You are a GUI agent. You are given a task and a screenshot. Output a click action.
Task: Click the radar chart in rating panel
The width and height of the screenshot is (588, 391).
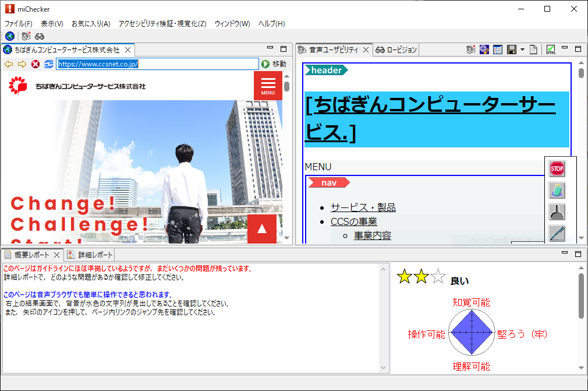click(472, 333)
